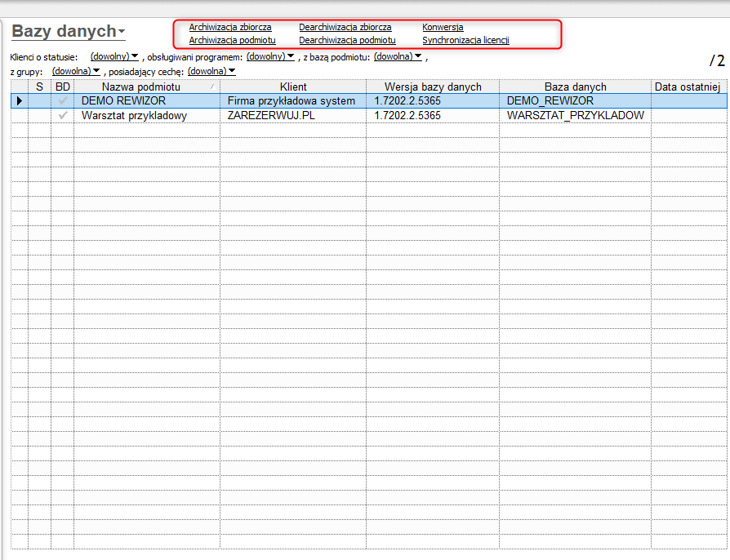Click the Archiwizacja zbiorcza link
Viewport: 730px width, 560px height.
[x=230, y=28]
